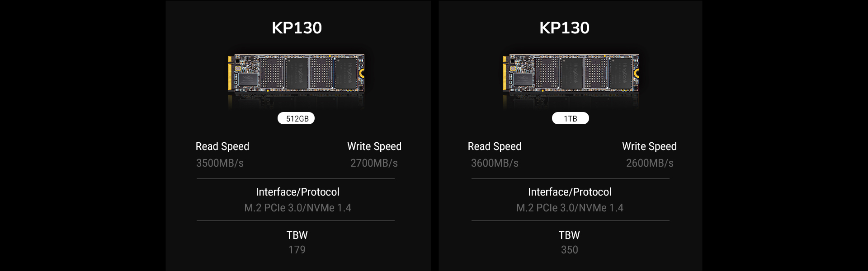Click the Write Speed label of the 512GB model
The height and width of the screenshot is (271, 868).
(x=374, y=146)
